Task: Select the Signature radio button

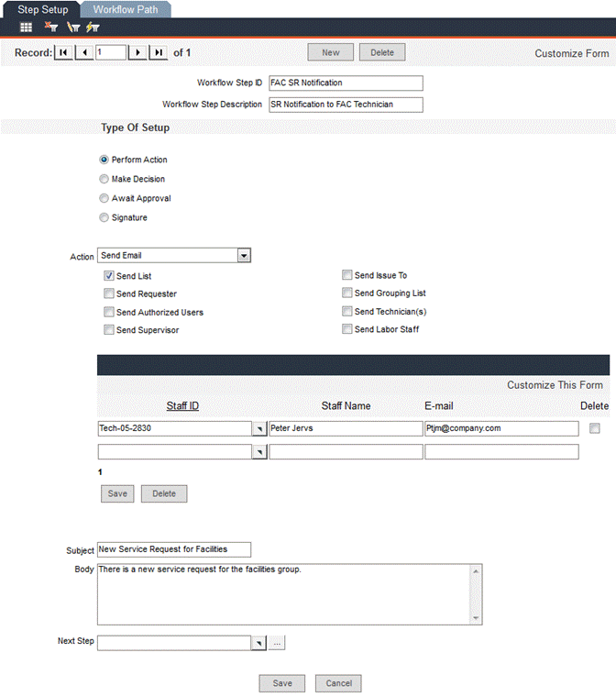Action: pos(104,217)
